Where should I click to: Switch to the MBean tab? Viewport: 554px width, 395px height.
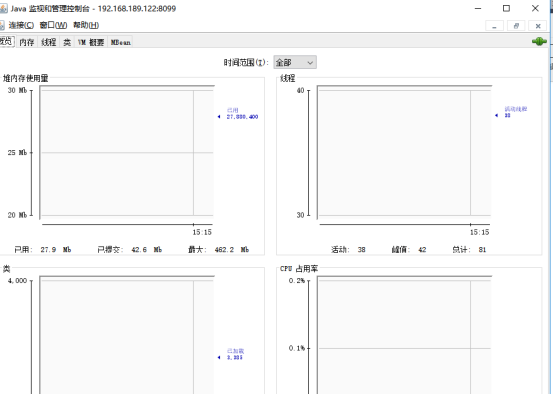(120, 42)
